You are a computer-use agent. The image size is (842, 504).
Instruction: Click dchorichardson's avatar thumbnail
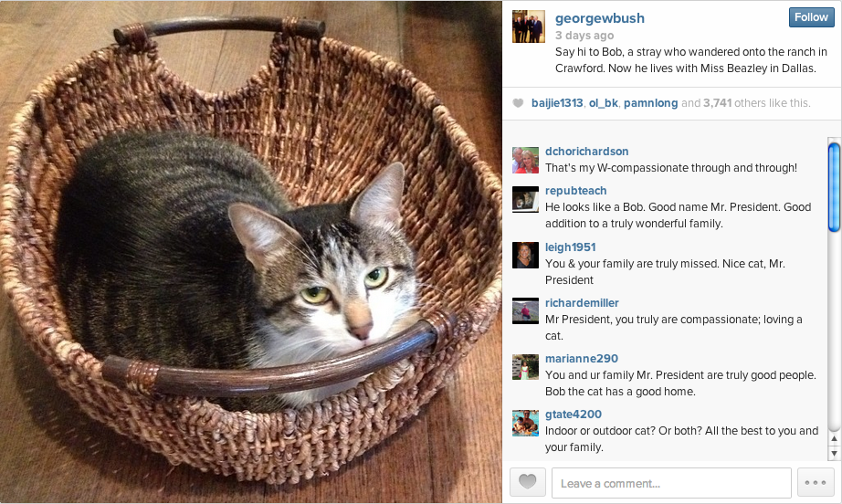coord(525,160)
